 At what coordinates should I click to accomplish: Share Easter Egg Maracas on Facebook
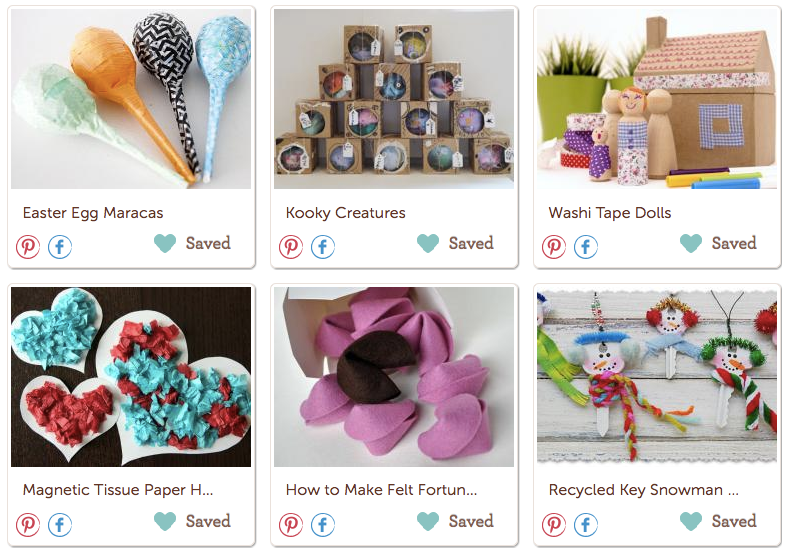click(60, 247)
